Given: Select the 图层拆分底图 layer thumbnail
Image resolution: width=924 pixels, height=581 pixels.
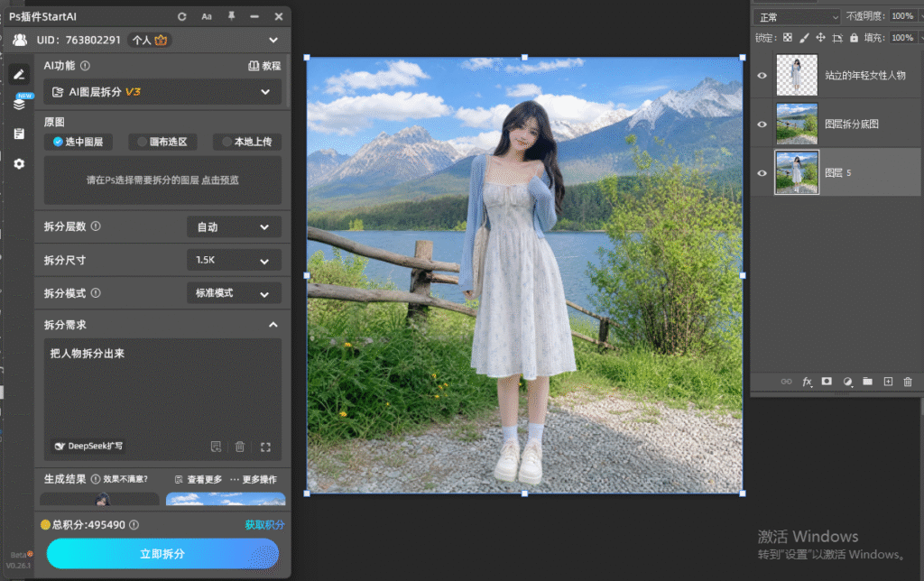Looking at the screenshot, I should [x=797, y=124].
